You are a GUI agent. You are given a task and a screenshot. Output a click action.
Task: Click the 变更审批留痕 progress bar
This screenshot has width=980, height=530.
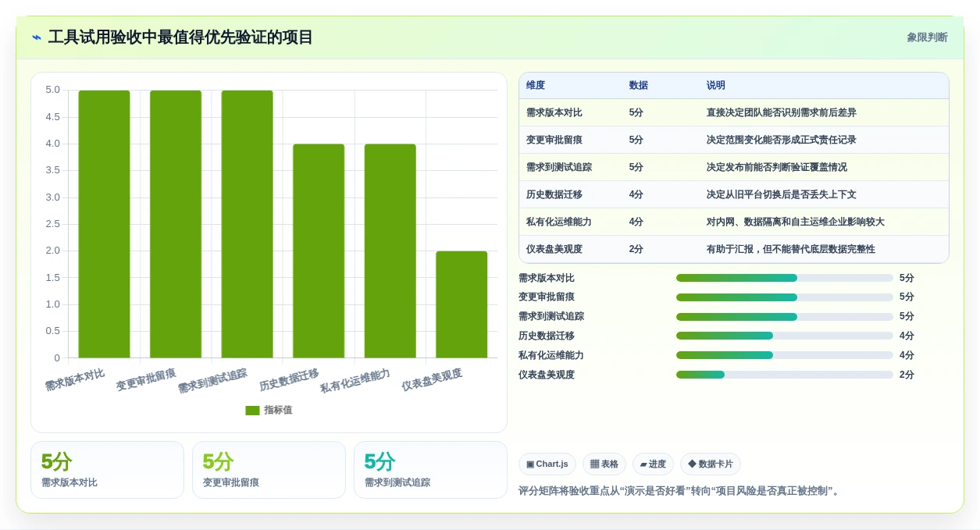(x=785, y=297)
